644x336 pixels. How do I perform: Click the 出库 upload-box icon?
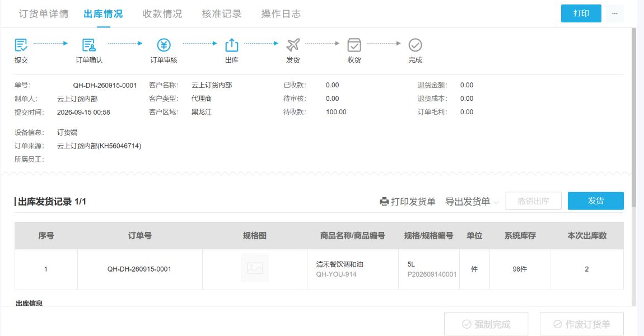tap(232, 45)
